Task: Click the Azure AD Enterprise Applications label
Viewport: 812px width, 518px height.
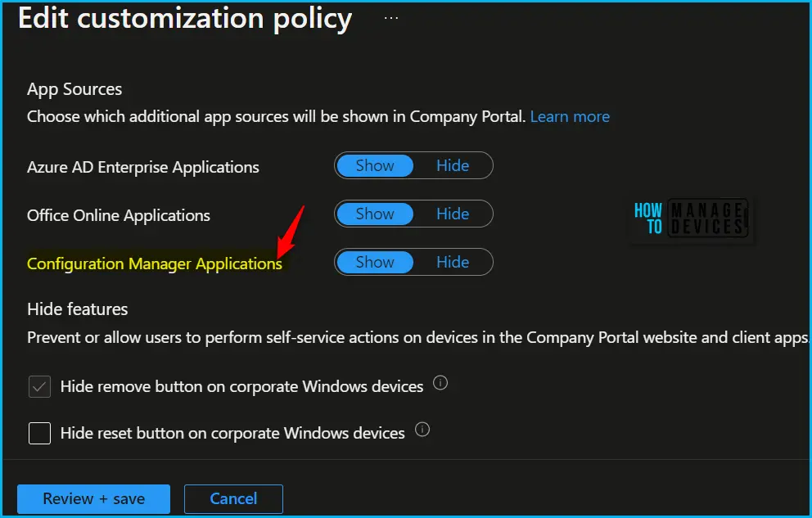Action: 143,167
